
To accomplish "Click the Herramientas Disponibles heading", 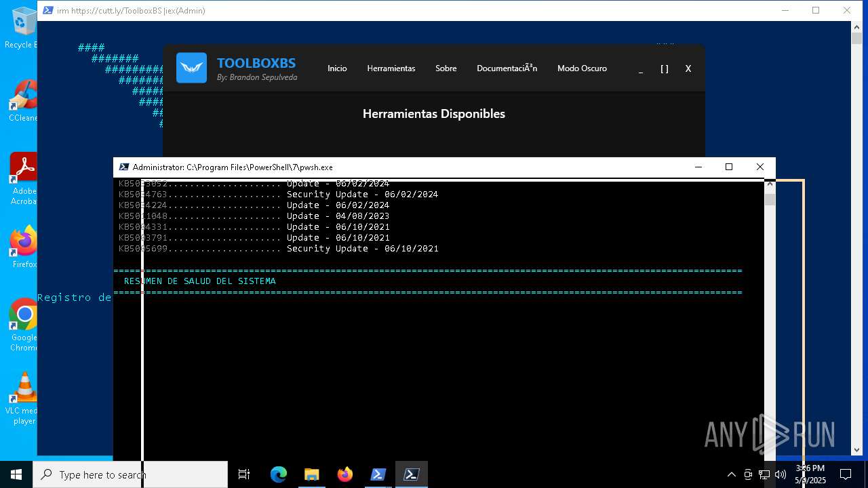I will pos(434,114).
